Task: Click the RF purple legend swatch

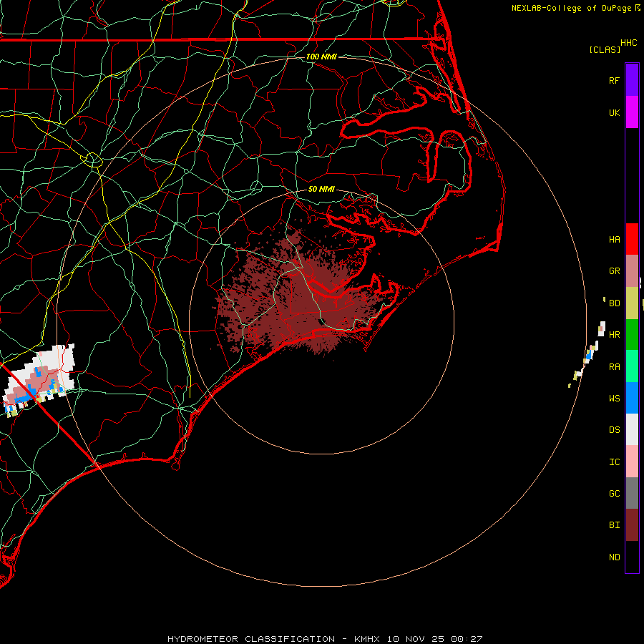Action: [632, 80]
